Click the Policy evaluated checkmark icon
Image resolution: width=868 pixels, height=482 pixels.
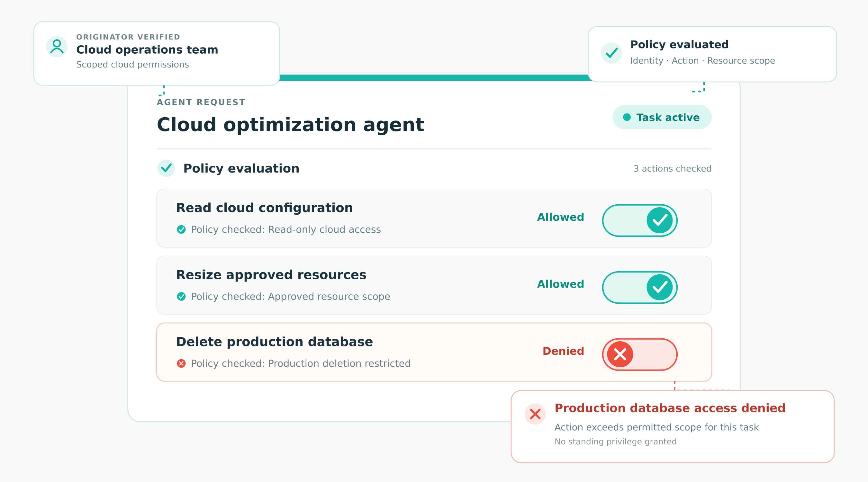(x=611, y=53)
